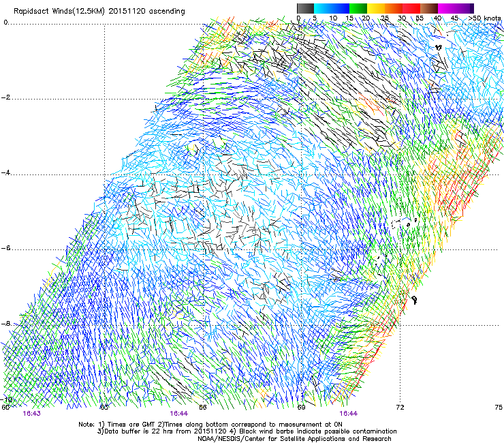This screenshot has height=443, width=504.
Task: Click the '45' label under the color bar
Action: (454, 18)
